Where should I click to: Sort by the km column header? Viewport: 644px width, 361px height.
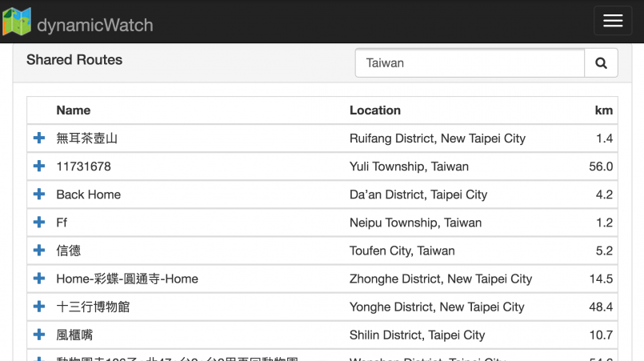coord(603,110)
